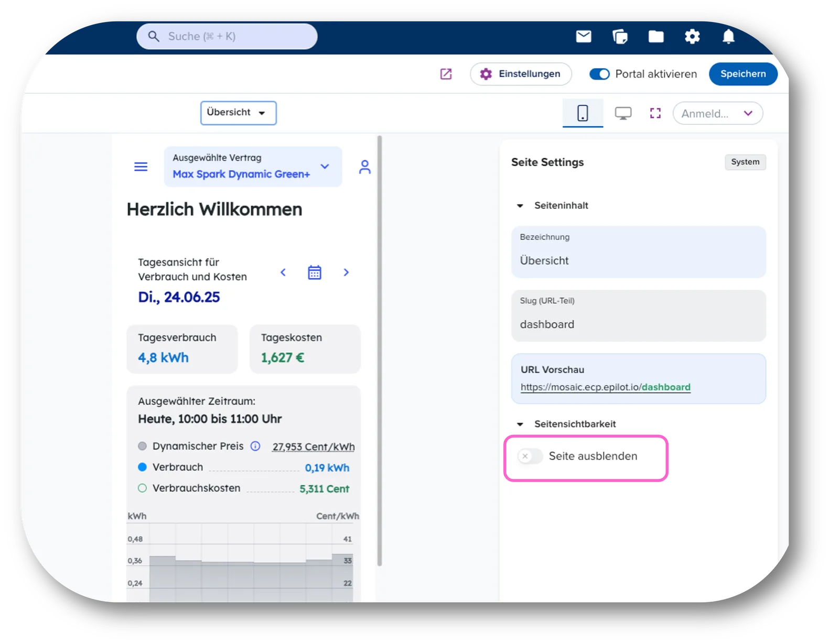Click the Tagesverbrauch 4,8 kWh card

pyautogui.click(x=182, y=349)
